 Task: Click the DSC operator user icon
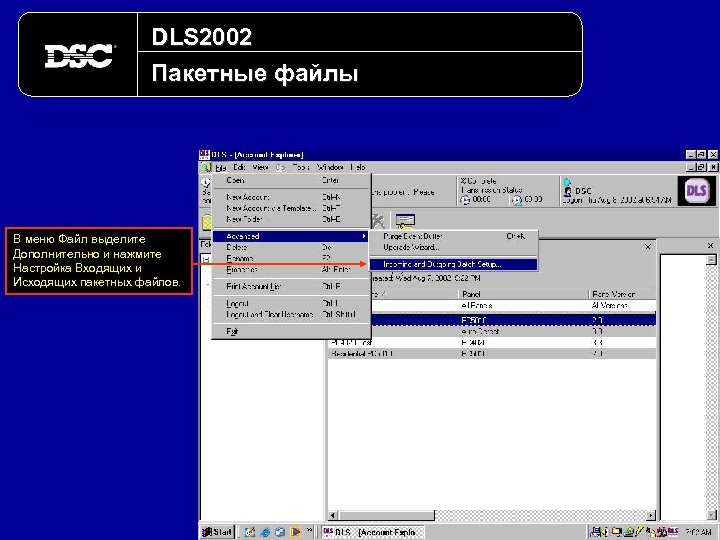pyautogui.click(x=568, y=191)
